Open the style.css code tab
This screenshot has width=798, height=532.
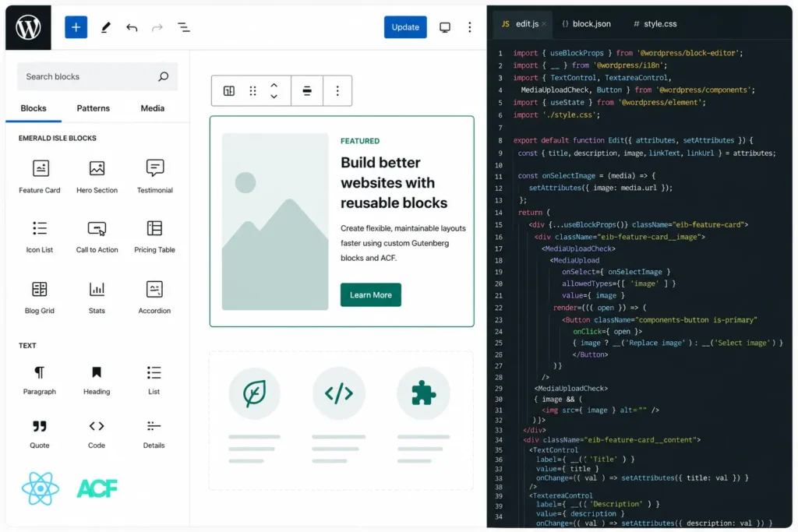click(655, 24)
